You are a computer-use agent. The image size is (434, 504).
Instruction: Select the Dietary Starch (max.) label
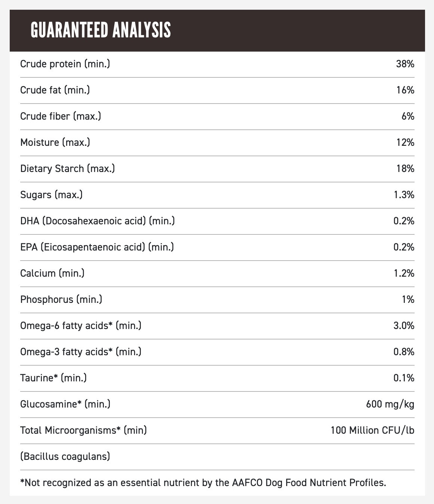[68, 169]
